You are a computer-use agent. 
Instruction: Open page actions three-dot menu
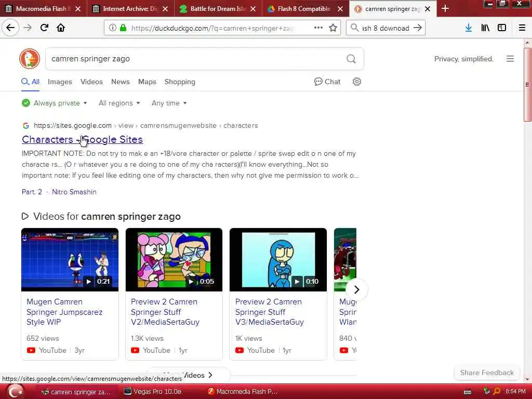click(318, 28)
